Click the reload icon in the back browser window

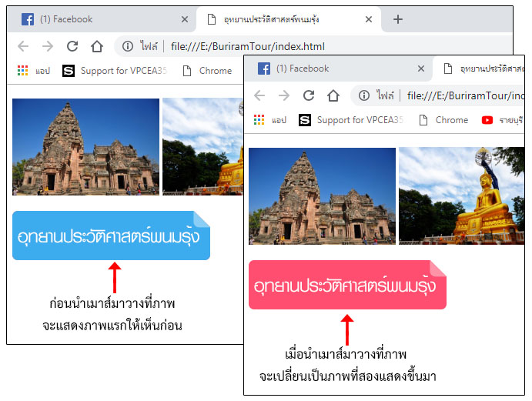tap(72, 46)
